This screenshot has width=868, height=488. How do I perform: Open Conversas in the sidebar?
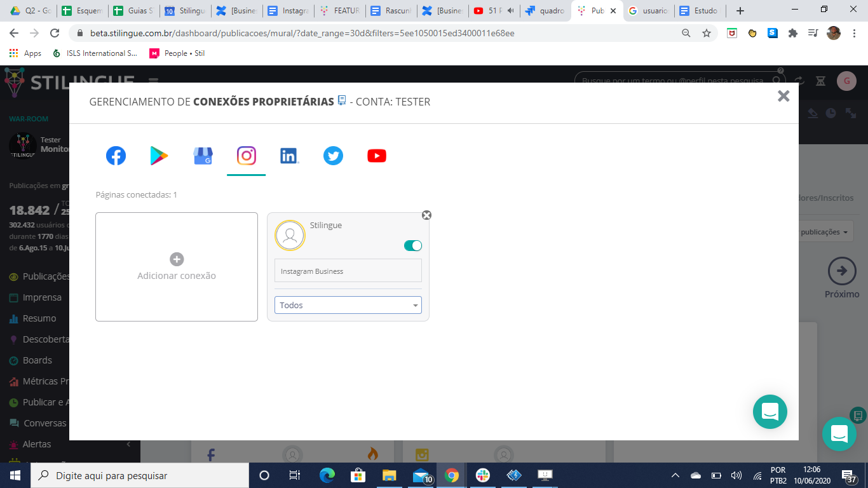pos(38,423)
